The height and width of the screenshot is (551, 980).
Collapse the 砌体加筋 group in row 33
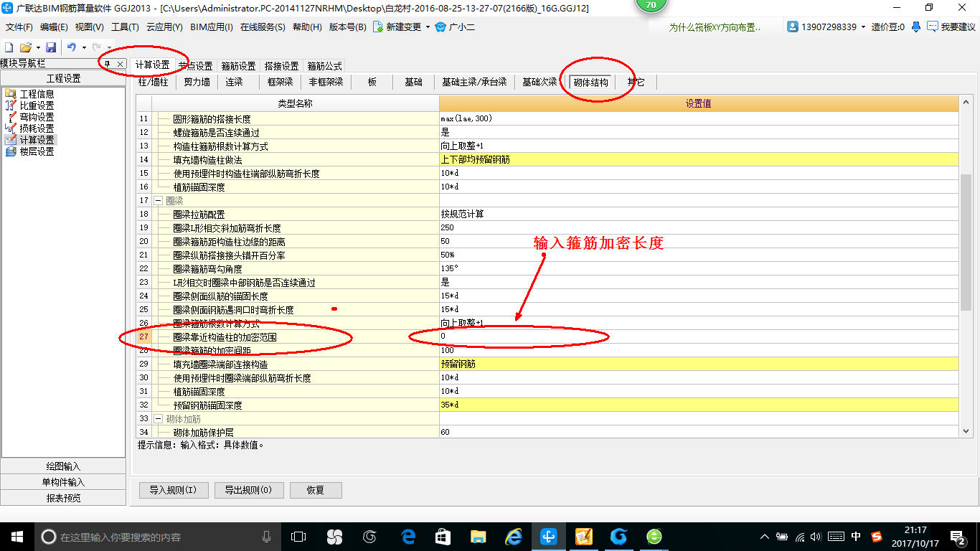159,419
